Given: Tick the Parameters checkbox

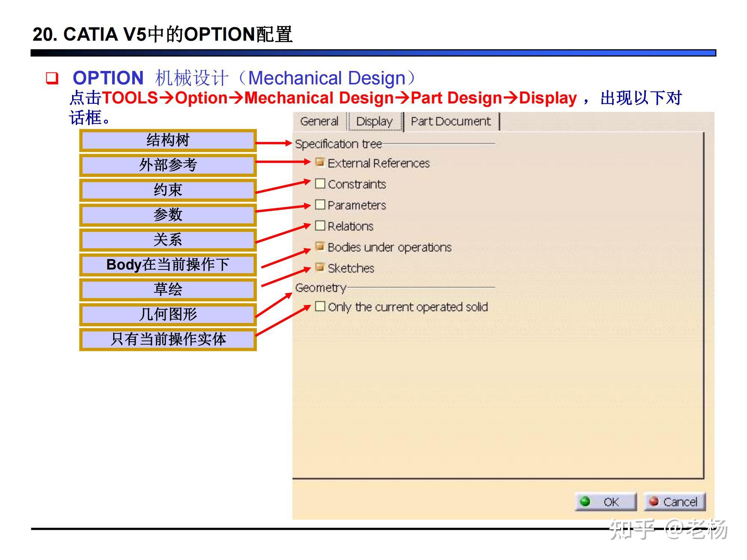Looking at the screenshot, I should coord(320,204).
